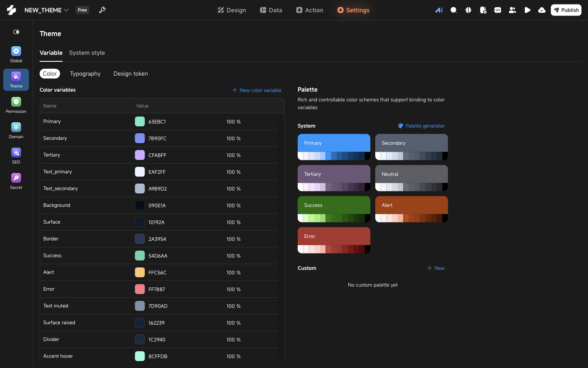This screenshot has height=368, width=588.
Task: Open the collaborators people icon
Action: point(512,10)
